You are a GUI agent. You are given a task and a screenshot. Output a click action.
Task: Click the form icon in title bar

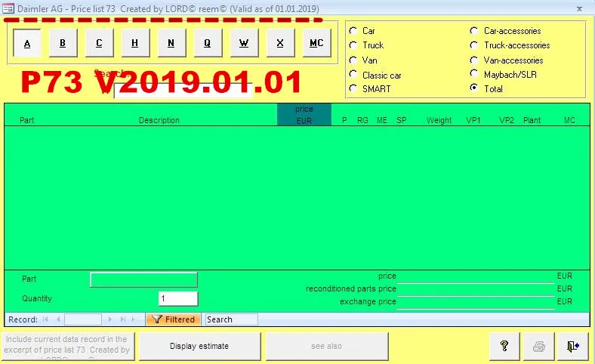point(8,8)
